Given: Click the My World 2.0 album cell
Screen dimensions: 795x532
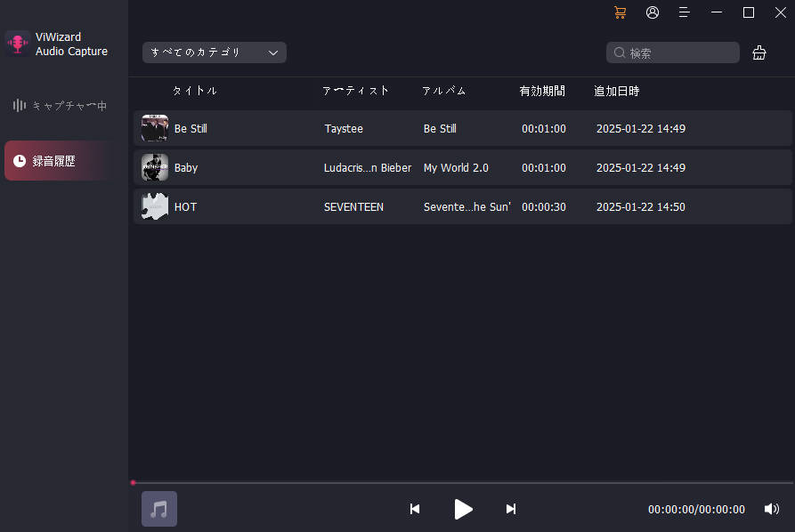Looking at the screenshot, I should [456, 168].
